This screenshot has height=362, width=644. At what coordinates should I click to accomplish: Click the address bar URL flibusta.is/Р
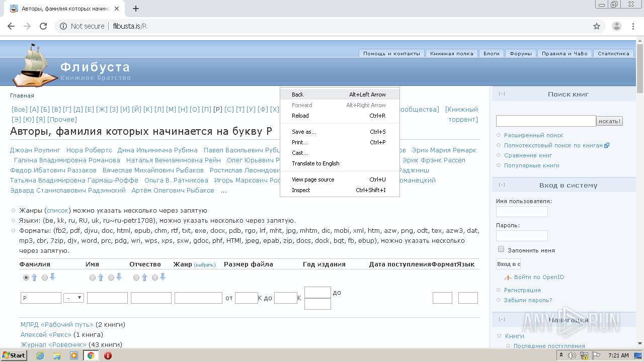coord(130,26)
